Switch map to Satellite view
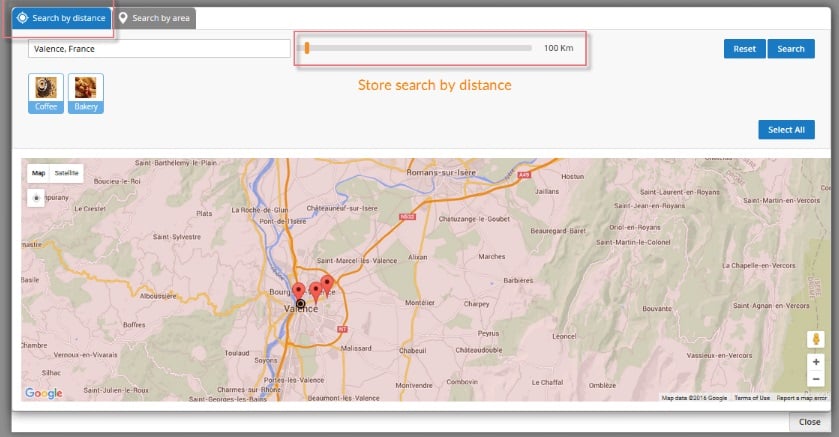The image size is (839, 437). (66, 173)
